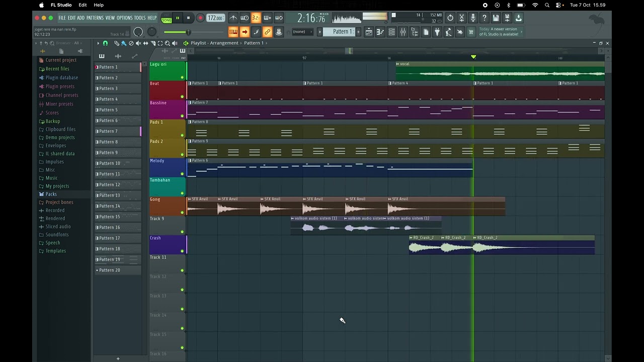Viewport: 644px width, 362px height.
Task: Click the save new version icon
Action: (x=507, y=18)
